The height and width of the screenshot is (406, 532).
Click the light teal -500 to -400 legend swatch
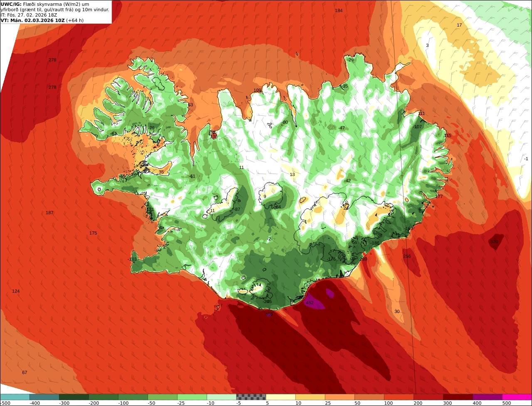[15, 397]
